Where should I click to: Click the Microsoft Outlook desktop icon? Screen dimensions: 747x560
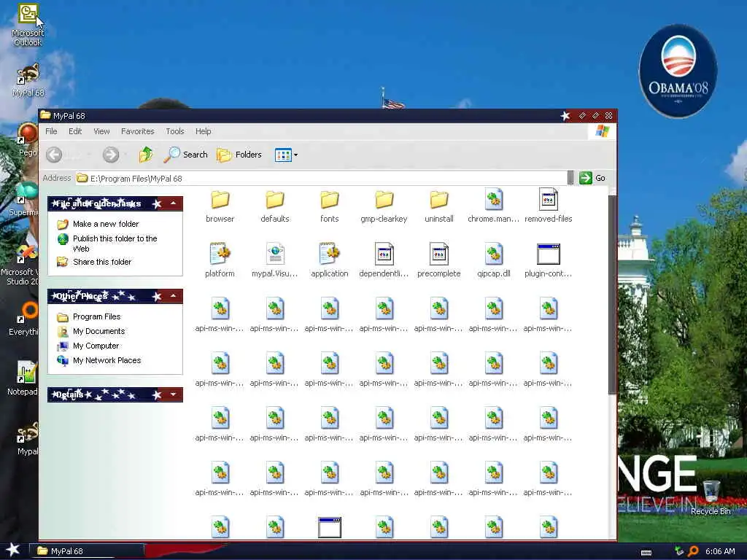[28, 25]
